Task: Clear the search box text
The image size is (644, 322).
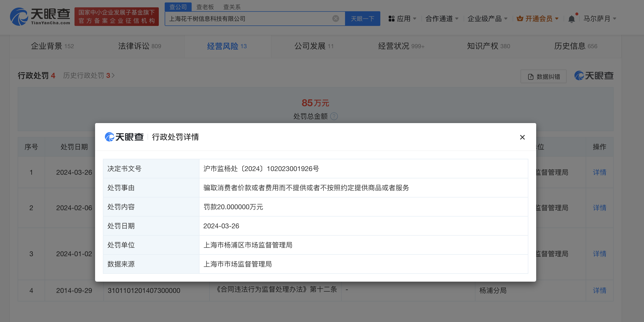Action: point(335,18)
